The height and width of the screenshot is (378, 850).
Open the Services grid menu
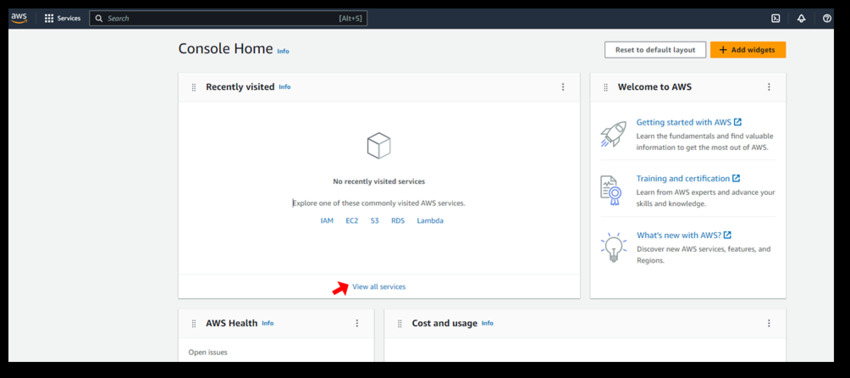click(x=49, y=18)
